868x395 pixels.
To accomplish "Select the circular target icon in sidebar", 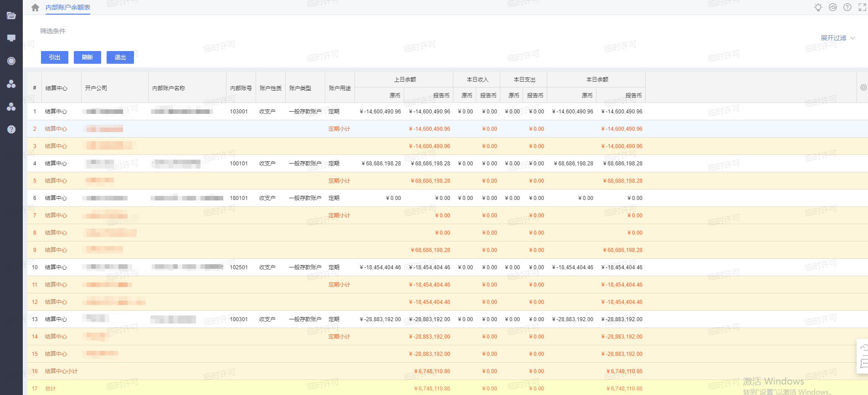I will [11, 61].
